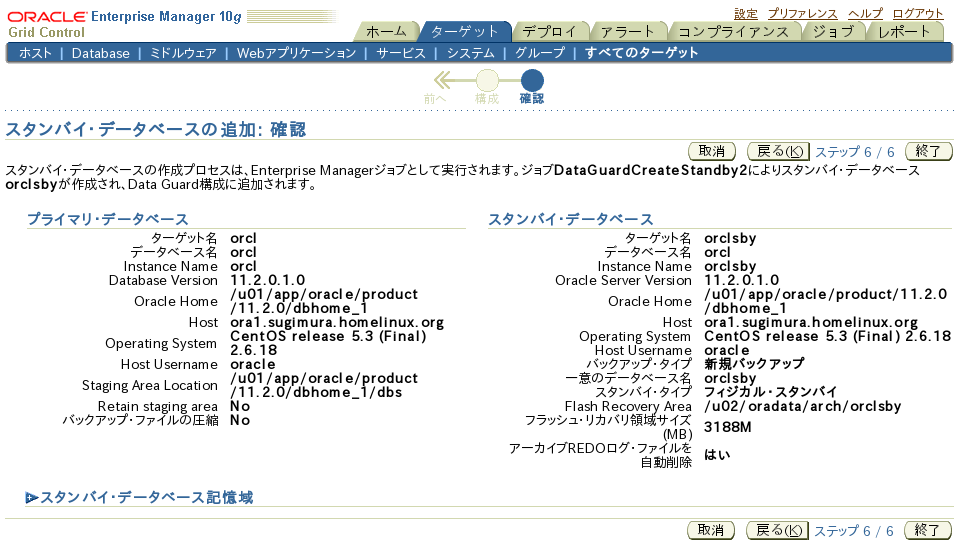Open the デプロイ tab
The height and width of the screenshot is (547, 961).
coord(550,31)
